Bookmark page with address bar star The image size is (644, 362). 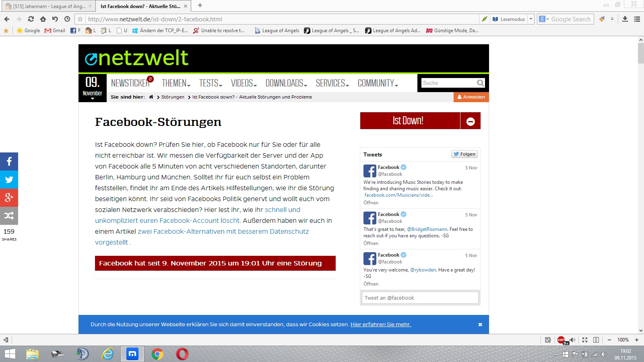tap(80, 19)
